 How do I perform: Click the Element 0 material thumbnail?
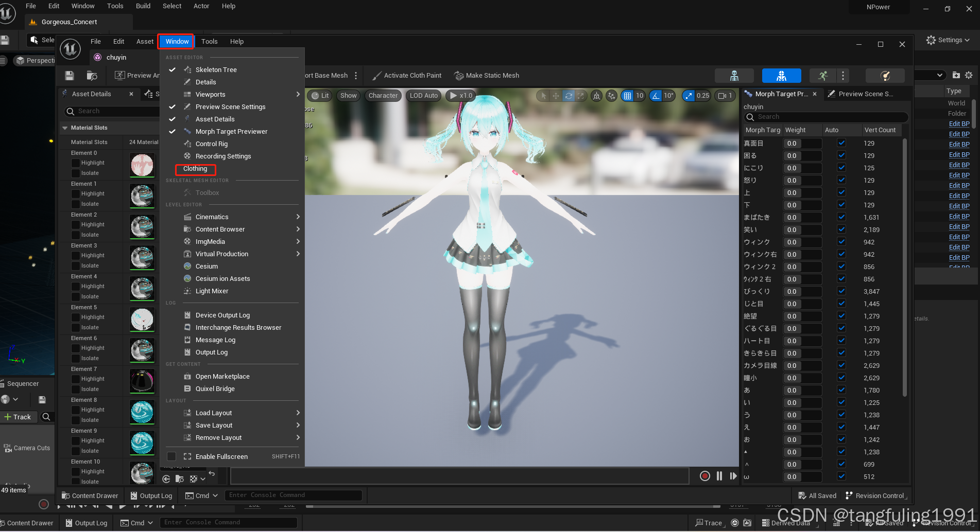tap(142, 166)
